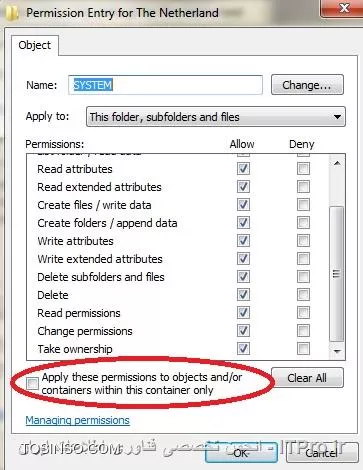Select the 'This folder, subfolders and files' combo box
The width and height of the screenshot is (363, 470).
[x=216, y=117]
